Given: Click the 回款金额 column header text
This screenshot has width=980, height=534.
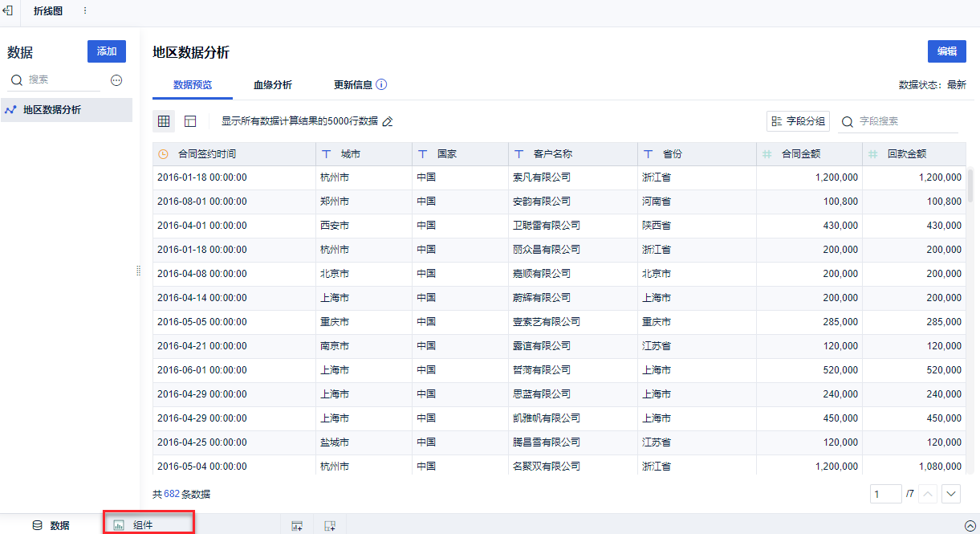Looking at the screenshot, I should [x=907, y=154].
